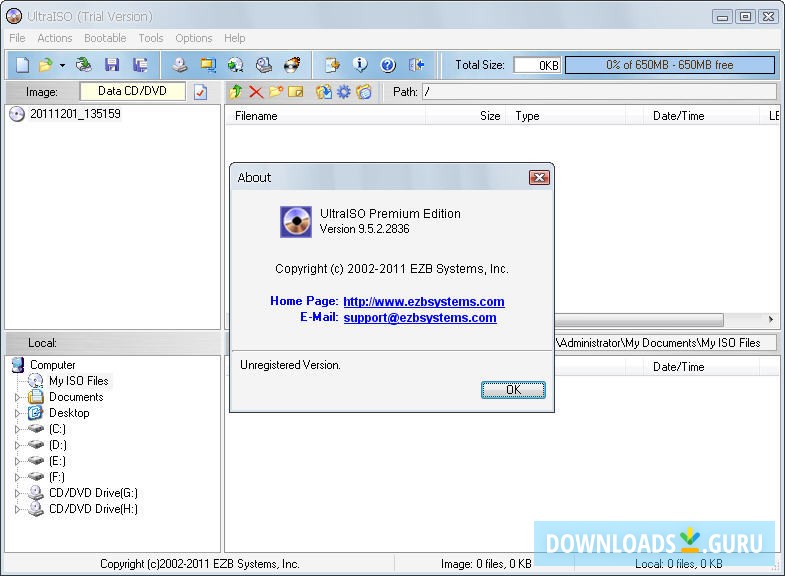785x576 pixels.
Task: Click the Burn CD/DVD Image flame icon
Action: point(292,65)
